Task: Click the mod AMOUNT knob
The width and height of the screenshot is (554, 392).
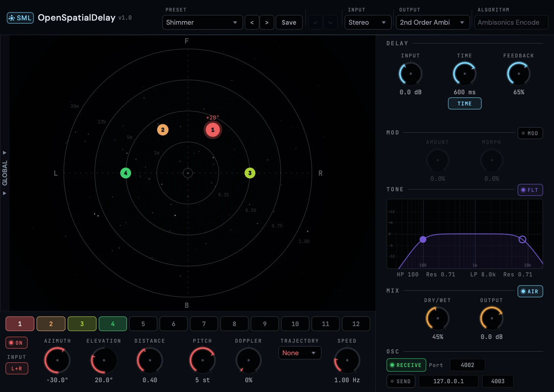Action: click(438, 160)
